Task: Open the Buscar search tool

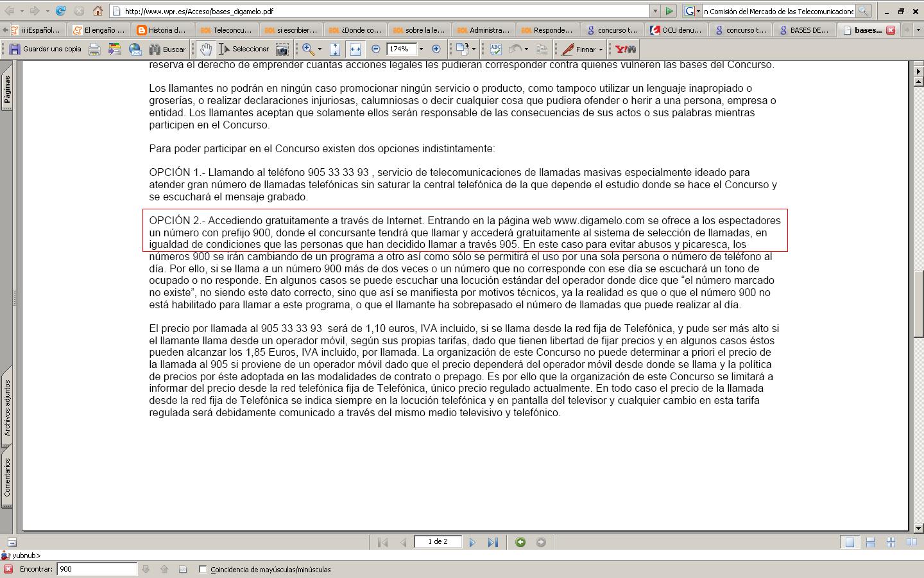Action: pyautogui.click(x=167, y=49)
